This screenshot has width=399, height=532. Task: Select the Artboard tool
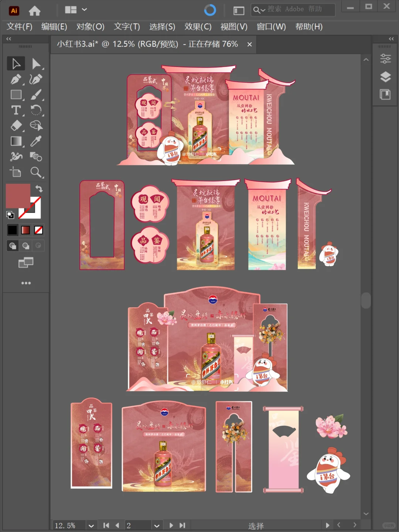[x=16, y=172]
